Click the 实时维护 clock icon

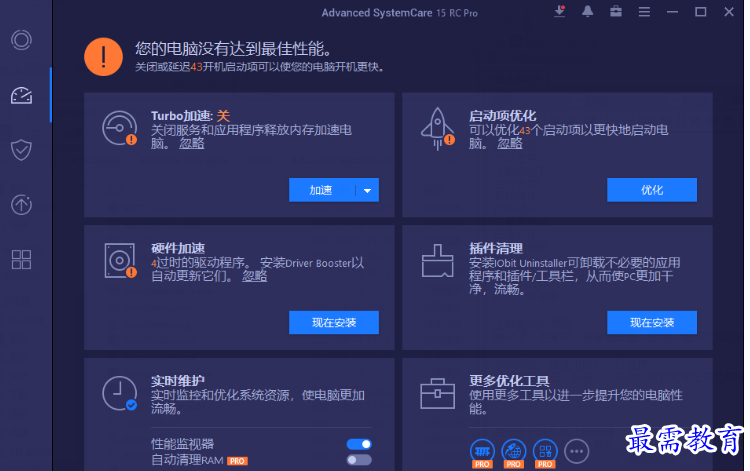coord(120,394)
